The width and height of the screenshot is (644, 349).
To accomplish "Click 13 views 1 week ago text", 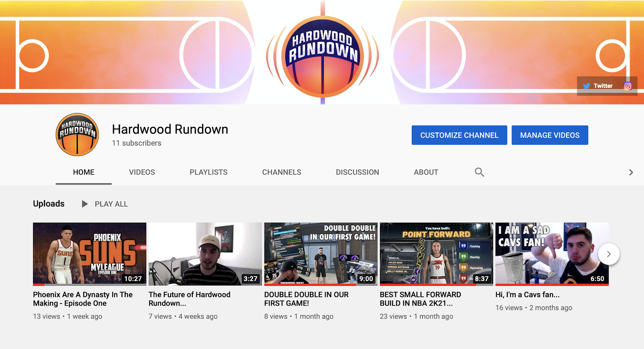I will [68, 316].
